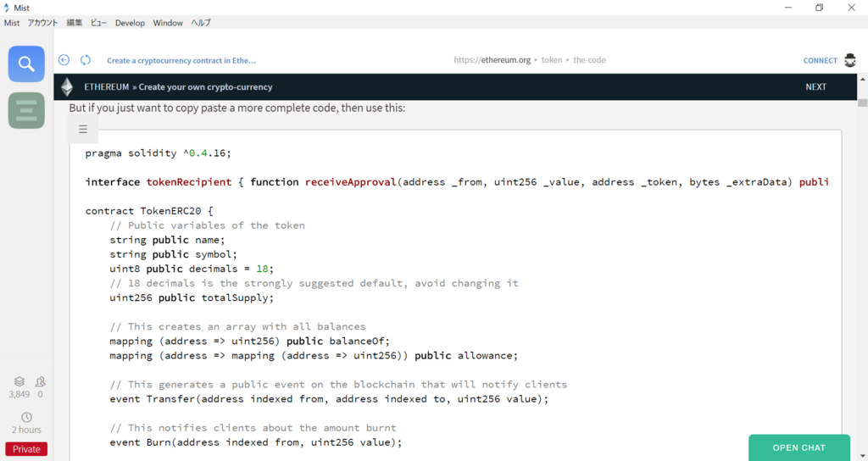Click the page scroll-down arrow
Image resolution: width=868 pixels, height=461 pixels.
[862, 455]
